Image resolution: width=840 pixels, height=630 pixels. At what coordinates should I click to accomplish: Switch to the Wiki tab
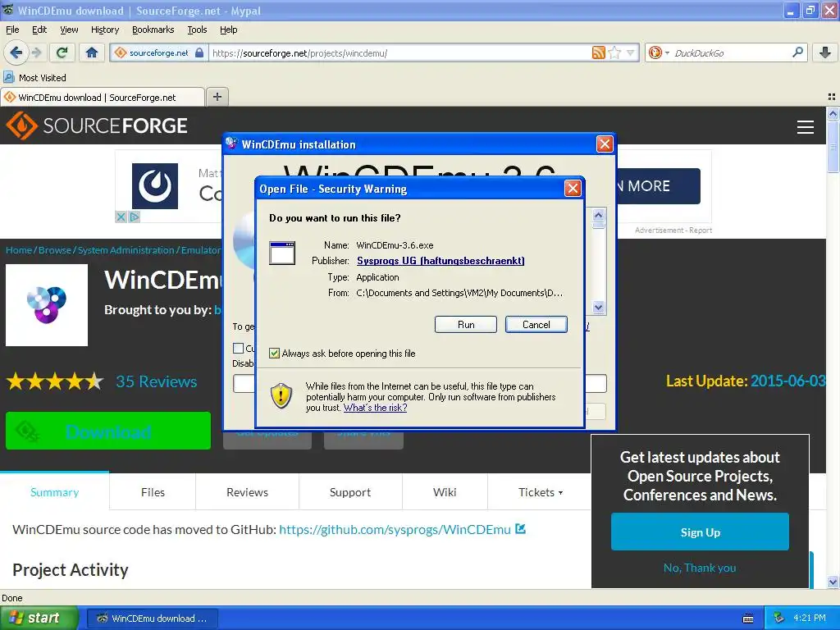tap(445, 492)
